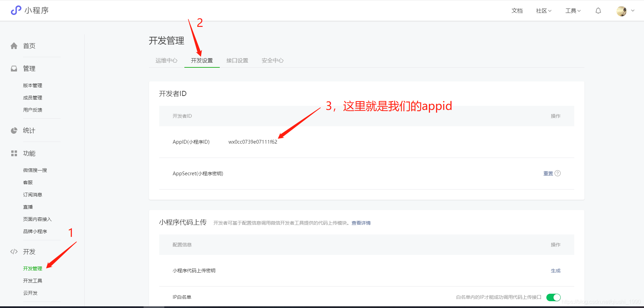The width and height of the screenshot is (644, 308).
Task: Switch to the 运维中心 tab
Action: click(166, 60)
